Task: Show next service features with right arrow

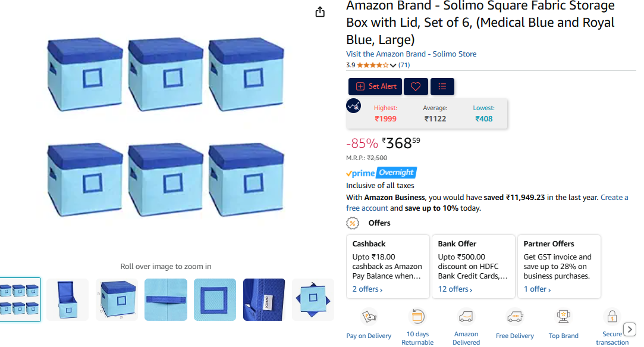Action: click(x=630, y=329)
